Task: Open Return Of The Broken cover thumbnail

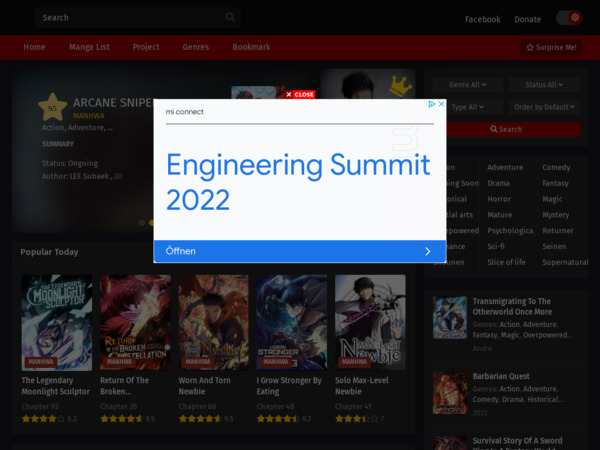Action: coord(135,323)
